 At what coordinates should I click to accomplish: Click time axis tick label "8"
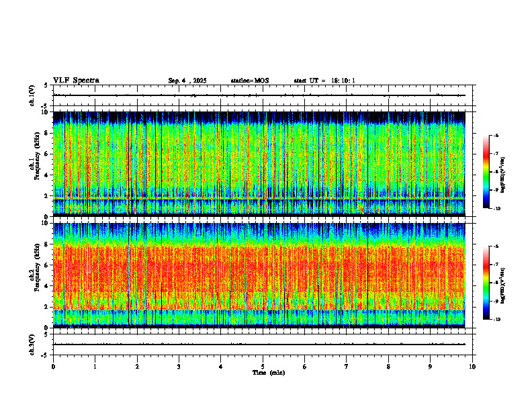pyautogui.click(x=388, y=367)
